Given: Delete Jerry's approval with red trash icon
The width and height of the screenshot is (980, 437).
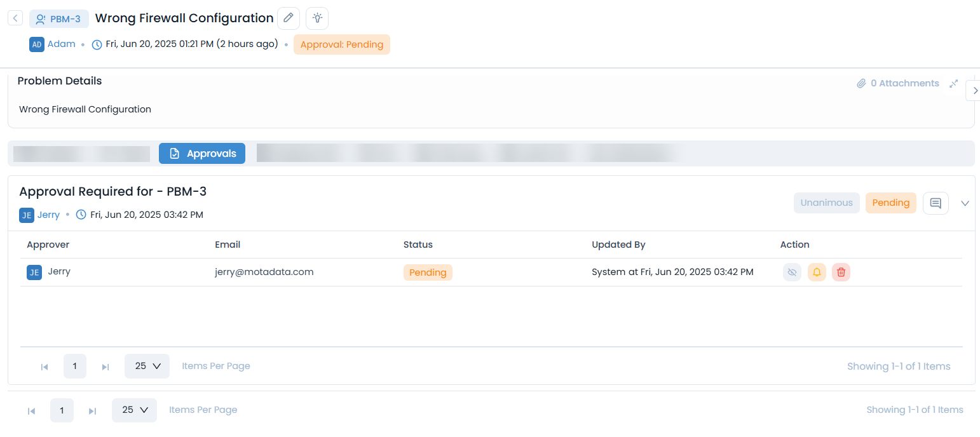Looking at the screenshot, I should point(841,272).
